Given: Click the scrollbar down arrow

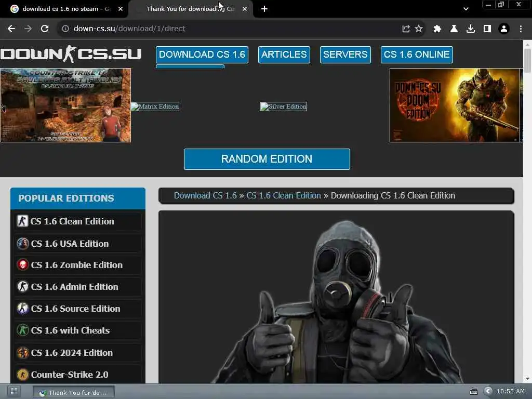Looking at the screenshot, I should [x=527, y=379].
